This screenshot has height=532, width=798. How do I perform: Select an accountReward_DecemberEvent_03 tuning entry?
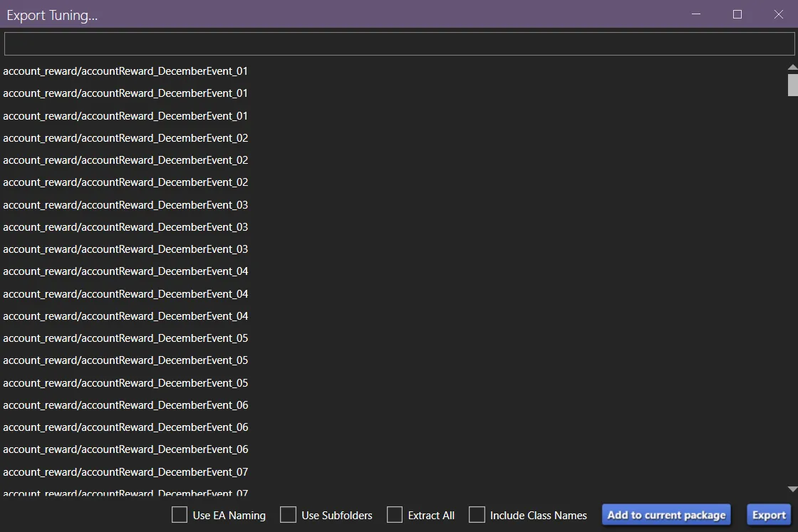pyautogui.click(x=125, y=204)
